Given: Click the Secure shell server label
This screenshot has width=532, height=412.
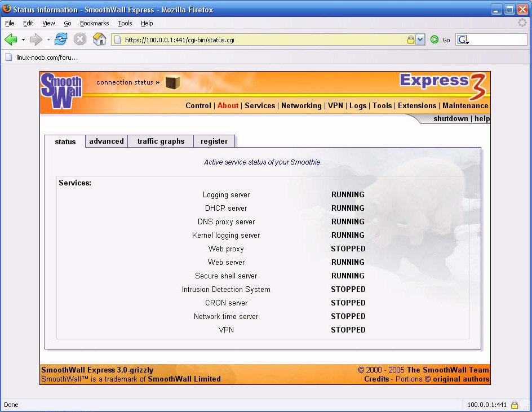Looking at the screenshot, I should (x=226, y=276).
